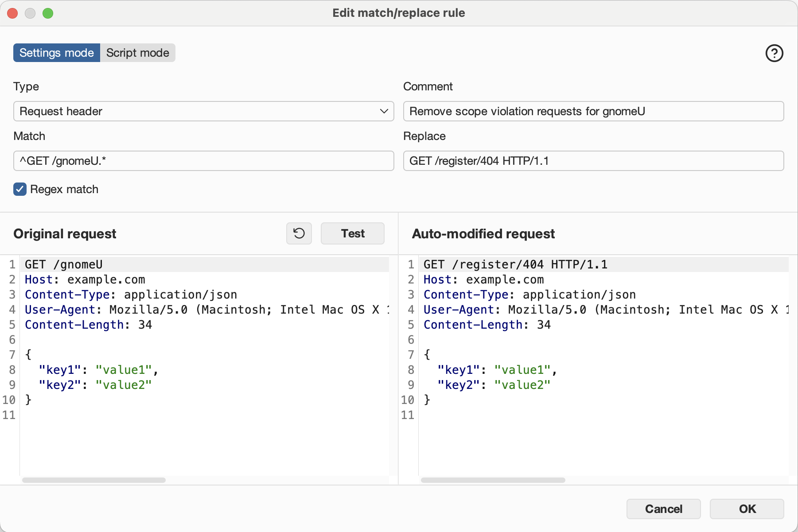Click Host header line in original request

(x=85, y=280)
